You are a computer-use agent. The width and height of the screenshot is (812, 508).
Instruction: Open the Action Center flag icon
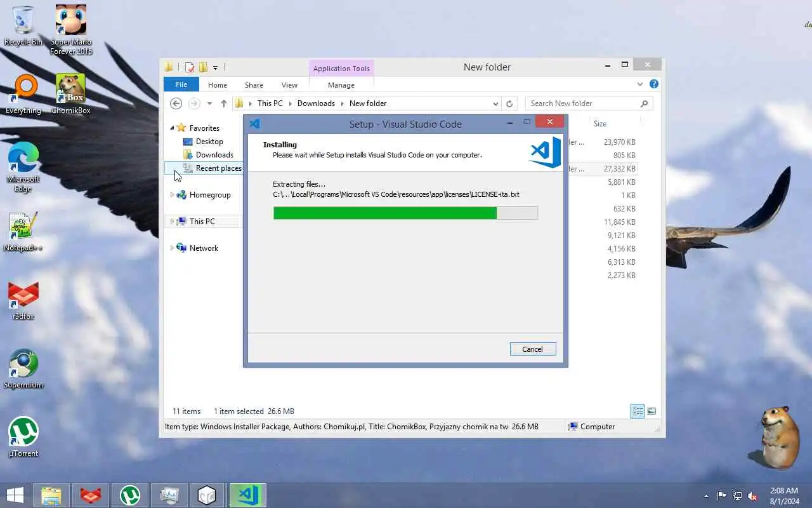click(722, 495)
